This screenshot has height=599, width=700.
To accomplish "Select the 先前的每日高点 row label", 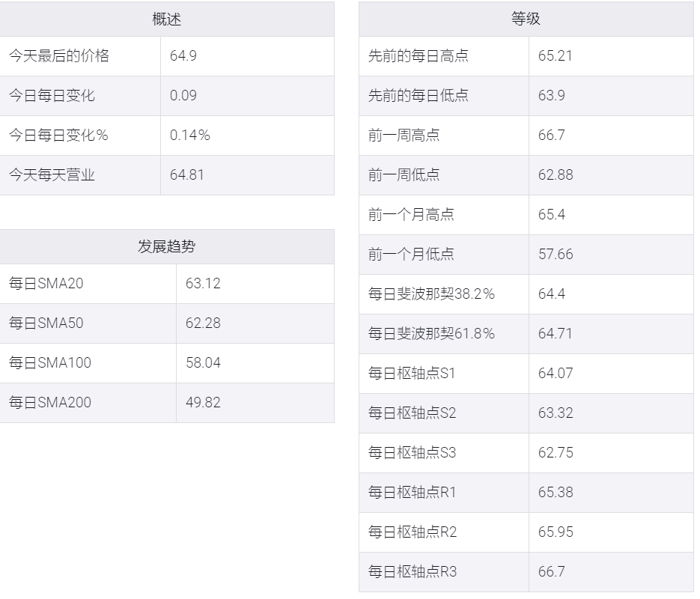I will (419, 56).
